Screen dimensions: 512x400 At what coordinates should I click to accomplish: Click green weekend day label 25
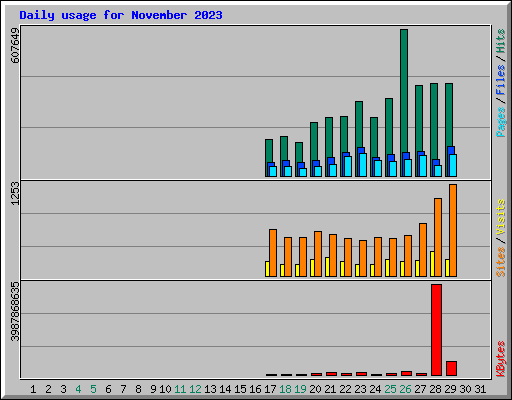pos(390,389)
